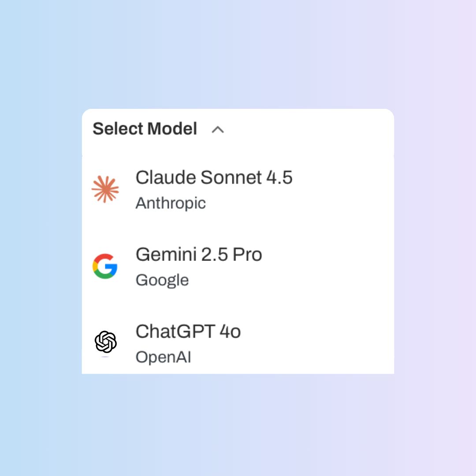The height and width of the screenshot is (476, 476).
Task: Collapse the Select Model dropdown chevron
Action: pos(218,130)
